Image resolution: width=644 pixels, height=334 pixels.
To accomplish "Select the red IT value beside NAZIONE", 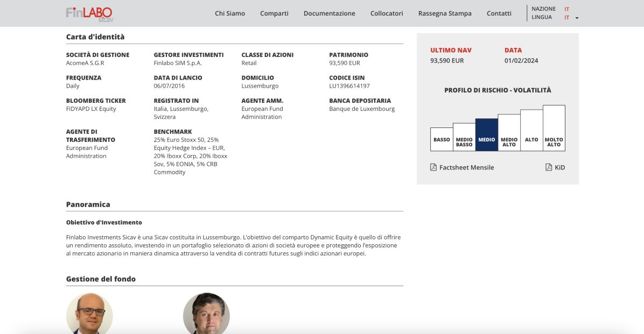I will (567, 9).
